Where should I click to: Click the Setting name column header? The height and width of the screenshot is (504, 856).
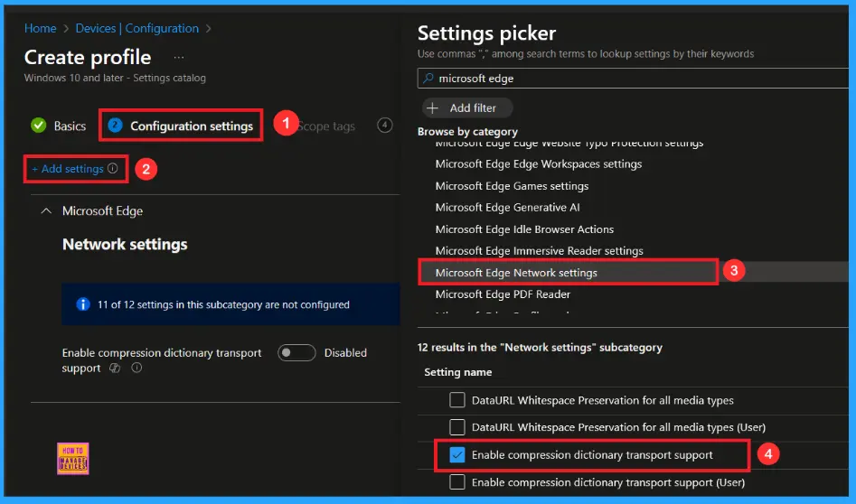click(x=458, y=372)
